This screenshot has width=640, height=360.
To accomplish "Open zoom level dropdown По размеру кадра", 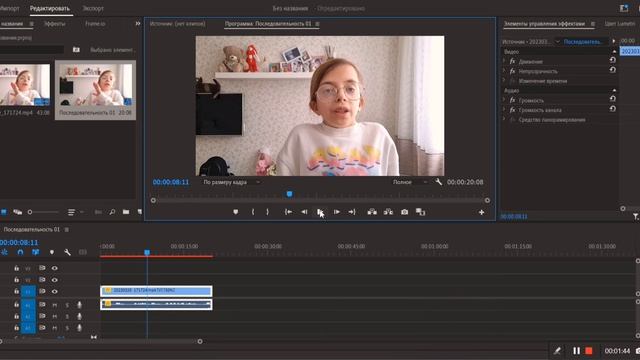I will pos(231,182).
